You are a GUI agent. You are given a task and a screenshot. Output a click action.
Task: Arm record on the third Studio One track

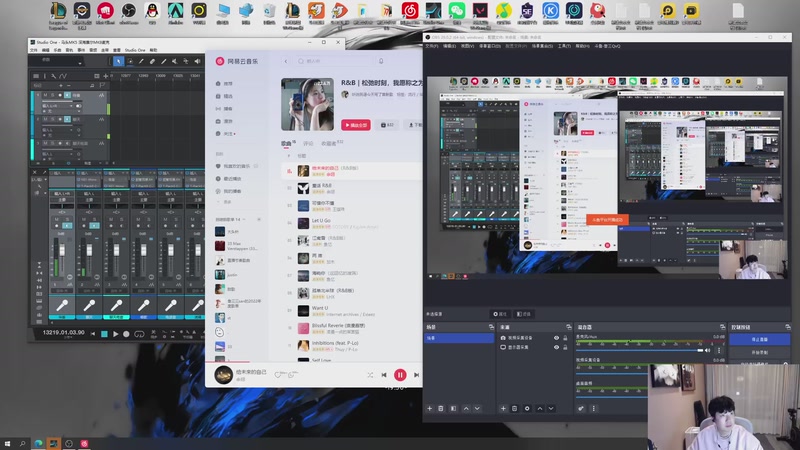point(60,143)
